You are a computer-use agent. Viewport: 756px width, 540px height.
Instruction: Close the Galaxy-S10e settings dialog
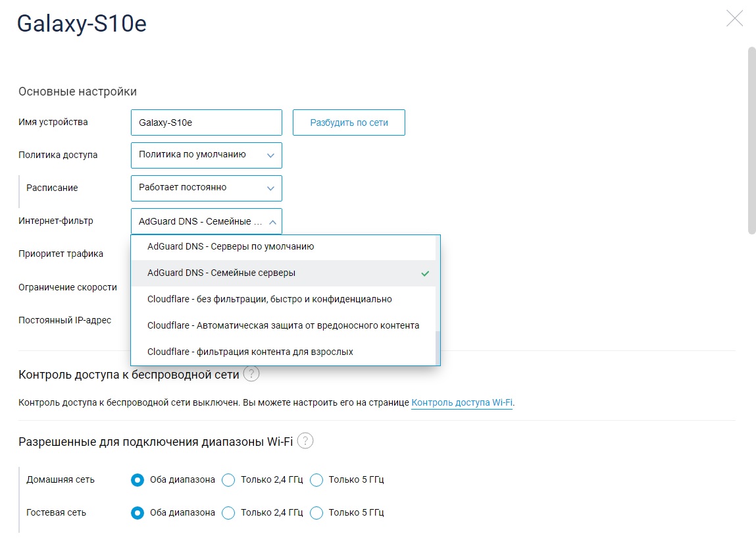tap(734, 18)
